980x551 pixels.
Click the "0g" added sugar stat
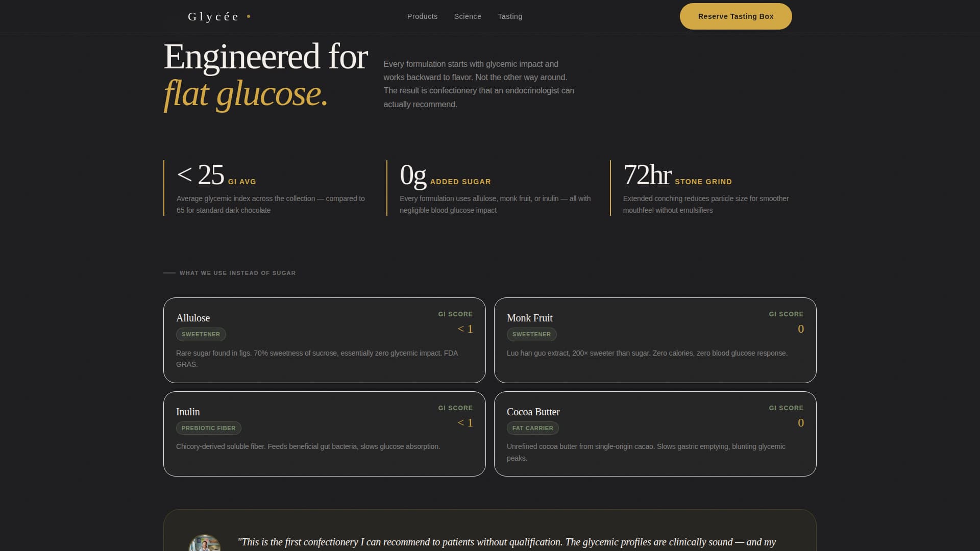[413, 176]
